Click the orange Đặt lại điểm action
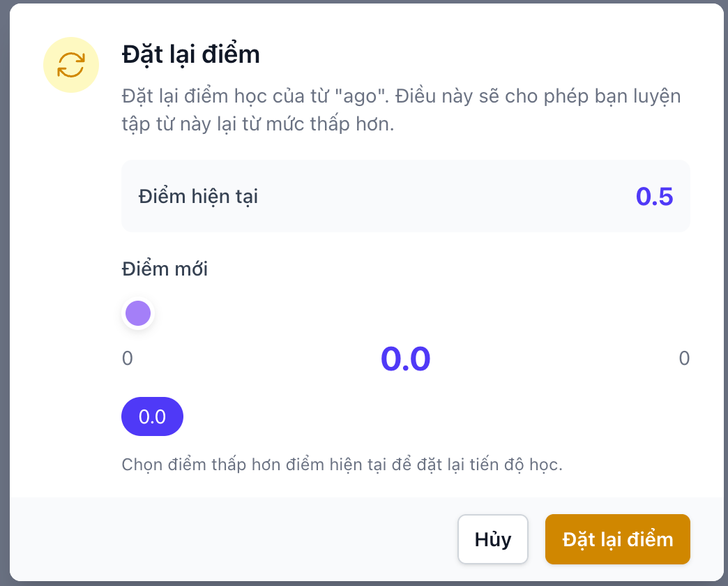The height and width of the screenshot is (586, 728). (x=617, y=539)
